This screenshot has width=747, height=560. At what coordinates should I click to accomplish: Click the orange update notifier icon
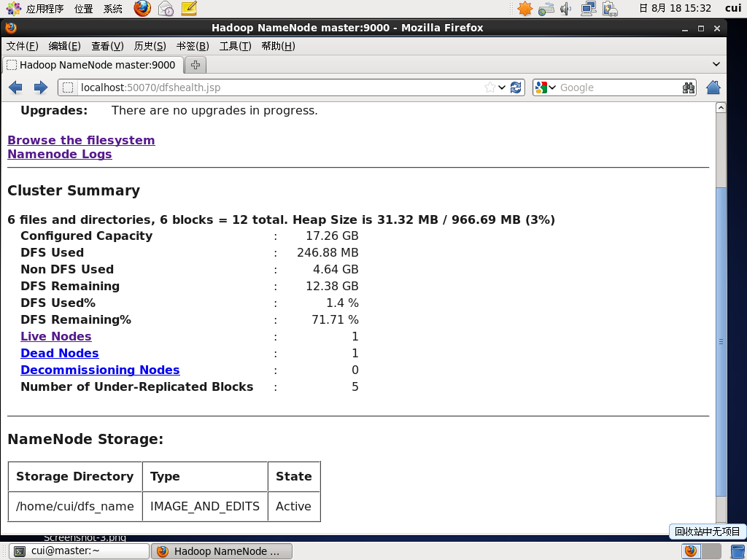[525, 9]
